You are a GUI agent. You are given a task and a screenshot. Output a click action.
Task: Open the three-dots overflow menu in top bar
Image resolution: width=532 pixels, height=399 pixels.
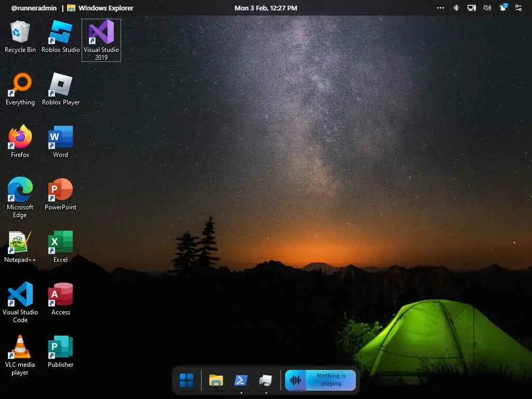click(x=441, y=8)
